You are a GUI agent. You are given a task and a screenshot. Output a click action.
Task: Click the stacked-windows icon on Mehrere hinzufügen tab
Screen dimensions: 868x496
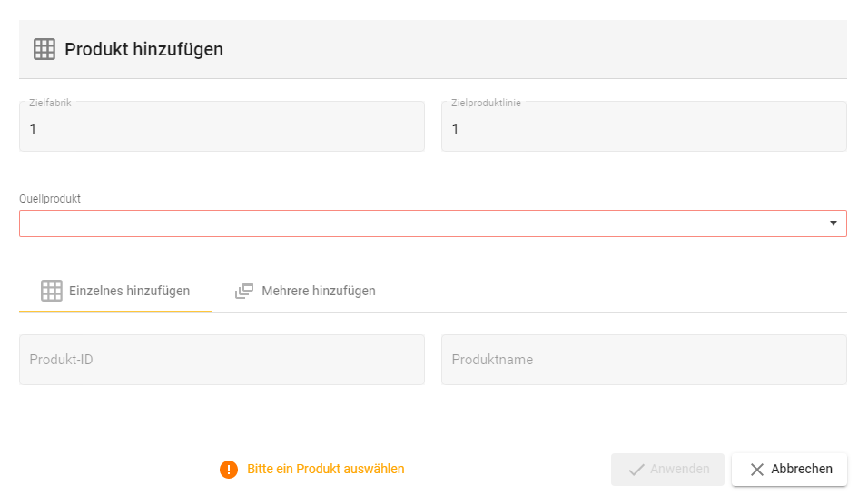point(243,291)
